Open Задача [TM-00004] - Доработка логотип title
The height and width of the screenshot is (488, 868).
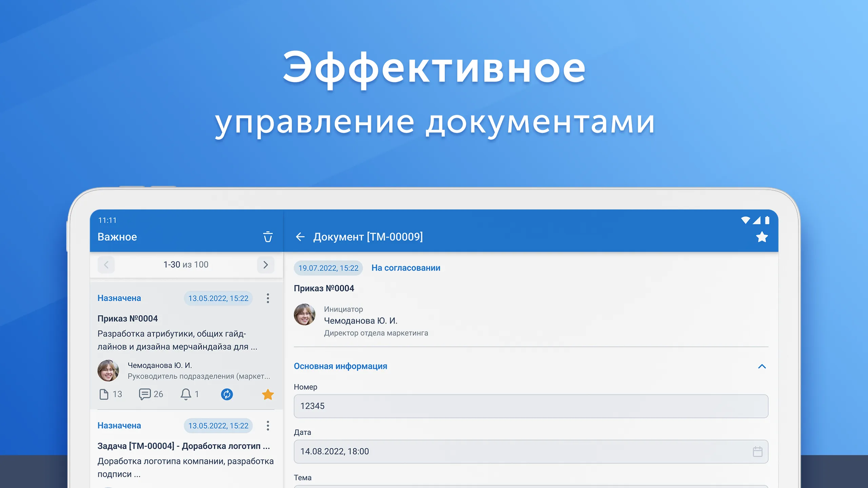(x=184, y=446)
